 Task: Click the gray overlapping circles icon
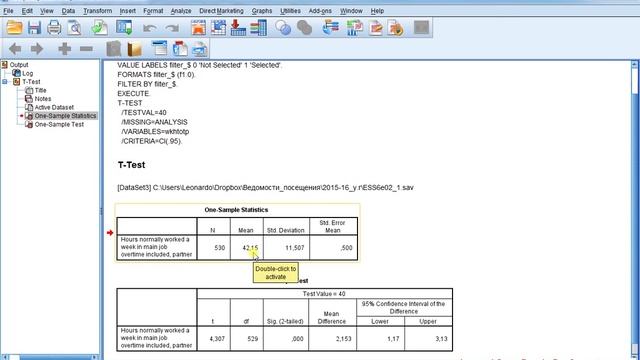(x=304, y=28)
